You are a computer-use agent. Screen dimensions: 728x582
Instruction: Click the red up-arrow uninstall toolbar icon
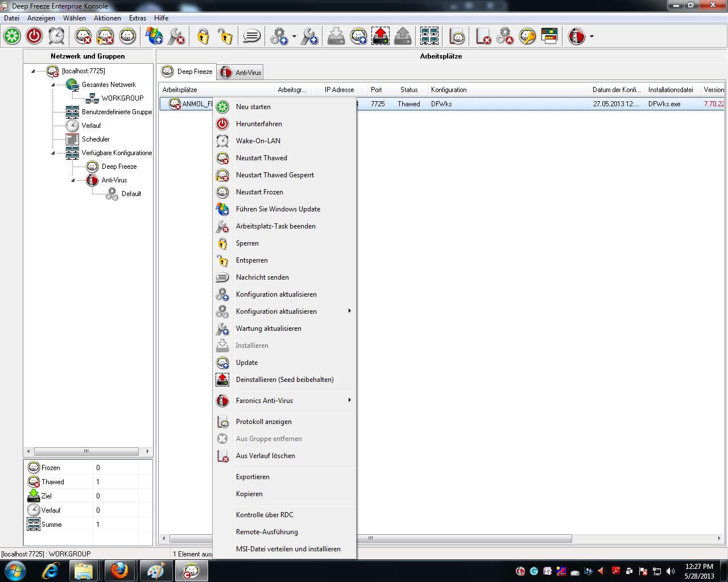380,36
